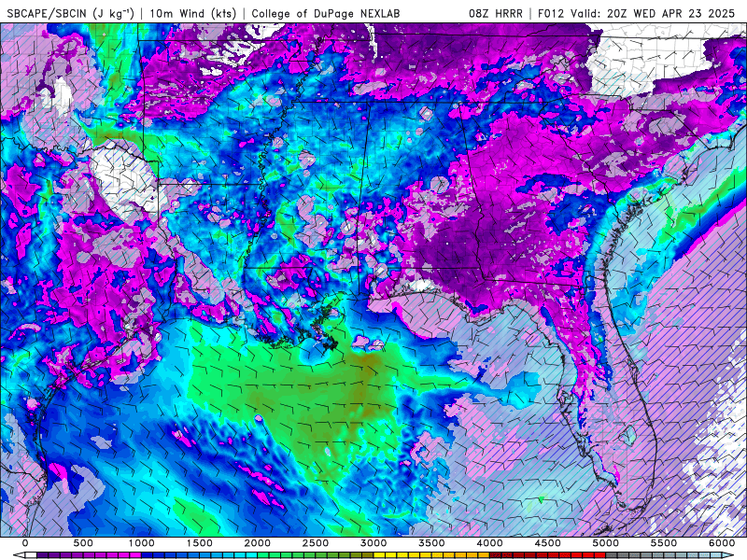Pick the gray swatch below the 5000 label

(x=612, y=555)
